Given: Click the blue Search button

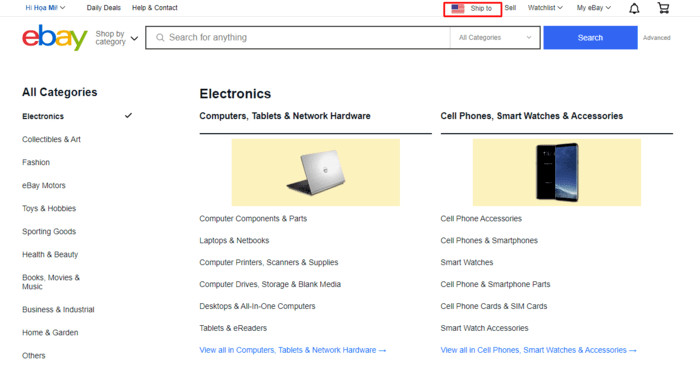Looking at the screenshot, I should [590, 37].
